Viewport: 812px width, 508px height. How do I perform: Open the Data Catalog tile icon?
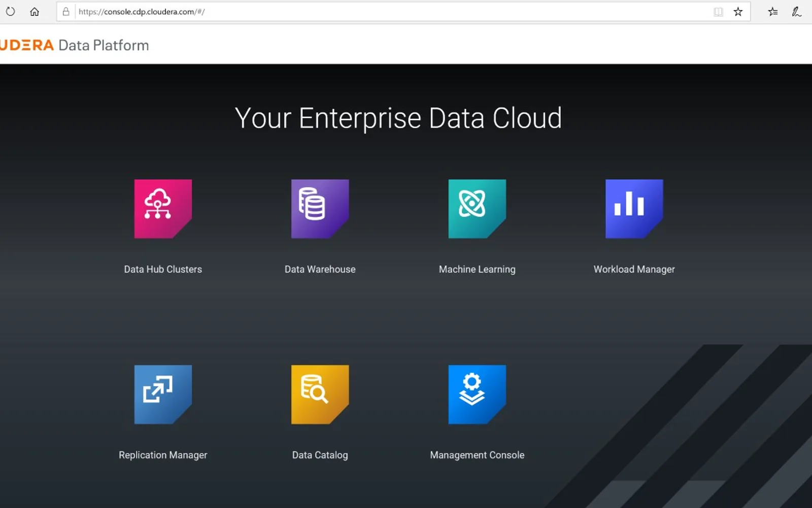pos(320,394)
